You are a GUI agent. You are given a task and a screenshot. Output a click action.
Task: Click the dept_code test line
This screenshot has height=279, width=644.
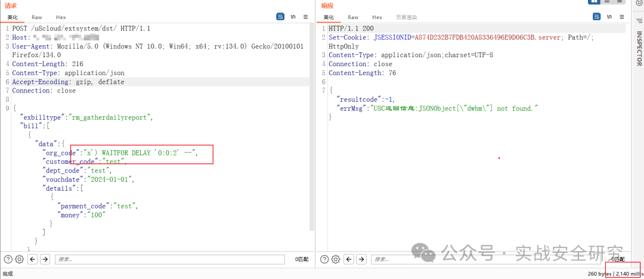77,170
